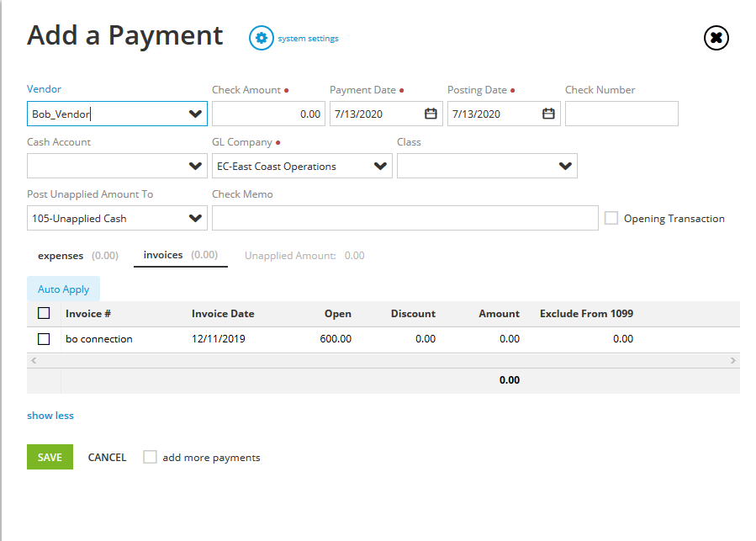Open Posting Date calendar picker

coord(548,114)
